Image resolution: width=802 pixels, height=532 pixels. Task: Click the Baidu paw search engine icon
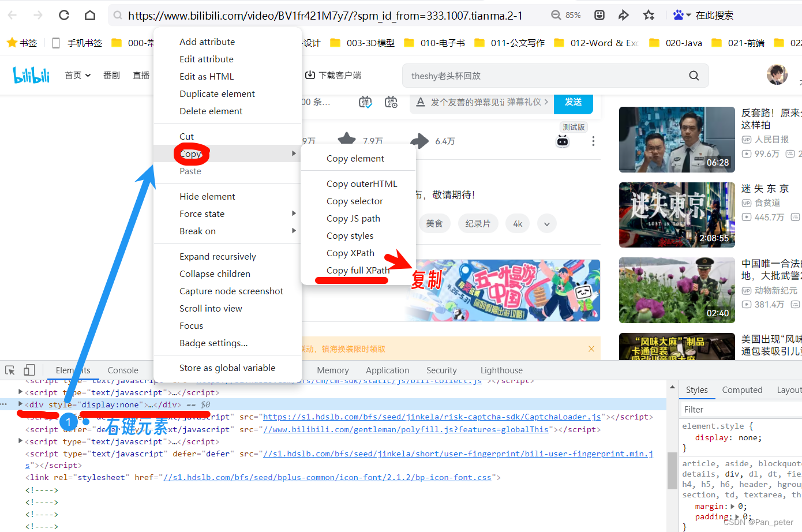679,15
